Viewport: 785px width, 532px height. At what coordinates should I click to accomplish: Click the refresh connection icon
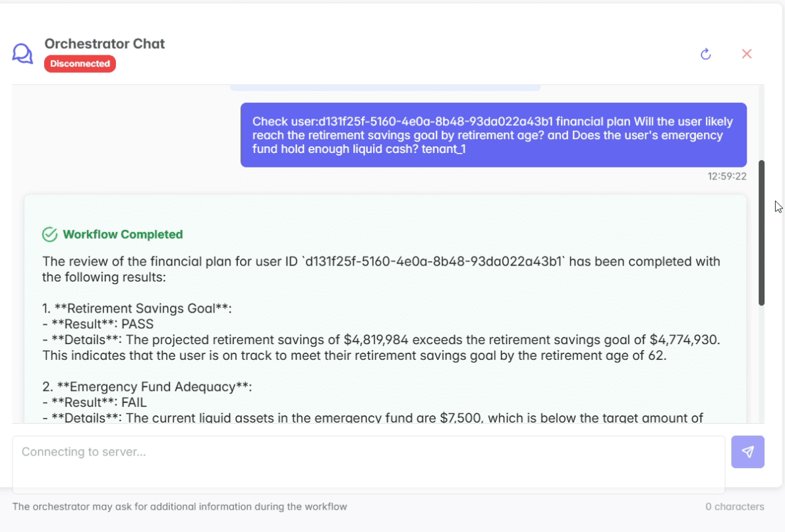tap(705, 54)
